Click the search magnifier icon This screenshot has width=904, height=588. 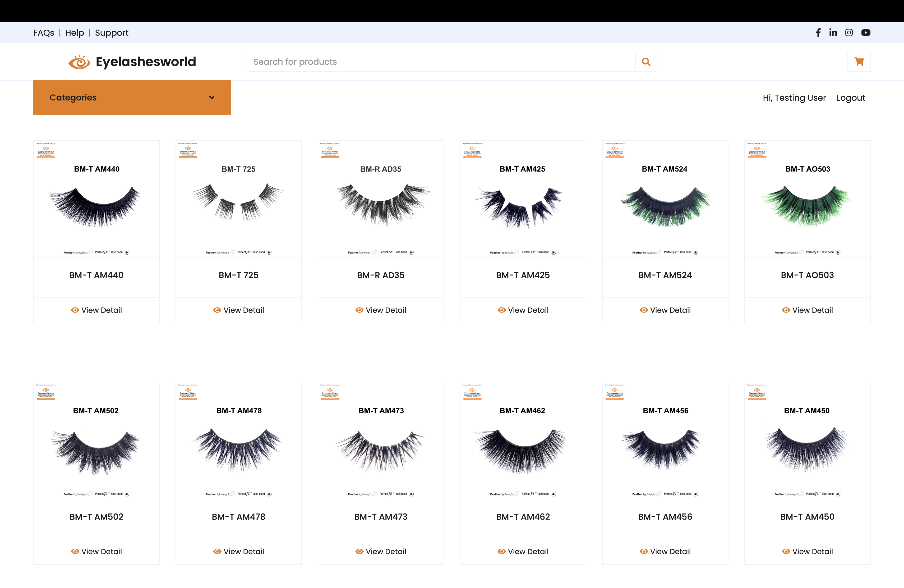[x=646, y=62]
